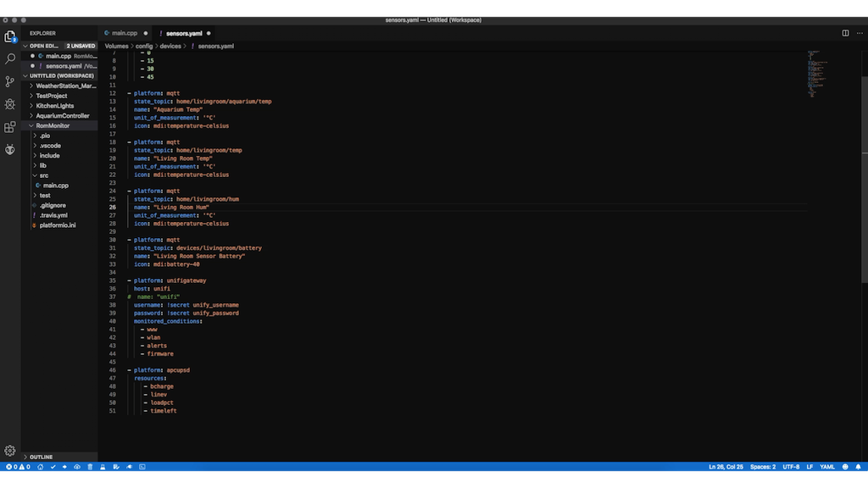Click the sensors.yaml breadcrumb segment

[x=215, y=47]
